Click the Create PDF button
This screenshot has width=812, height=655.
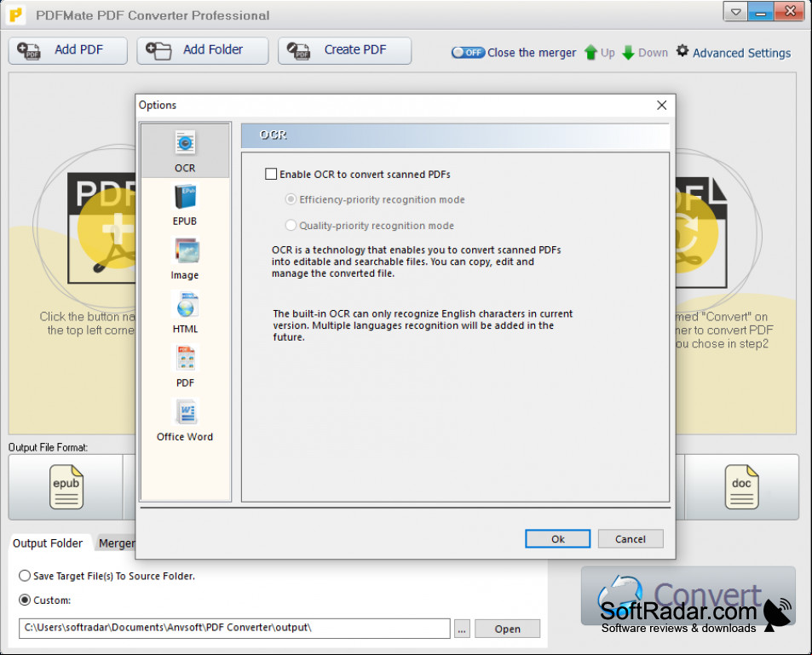(x=344, y=51)
